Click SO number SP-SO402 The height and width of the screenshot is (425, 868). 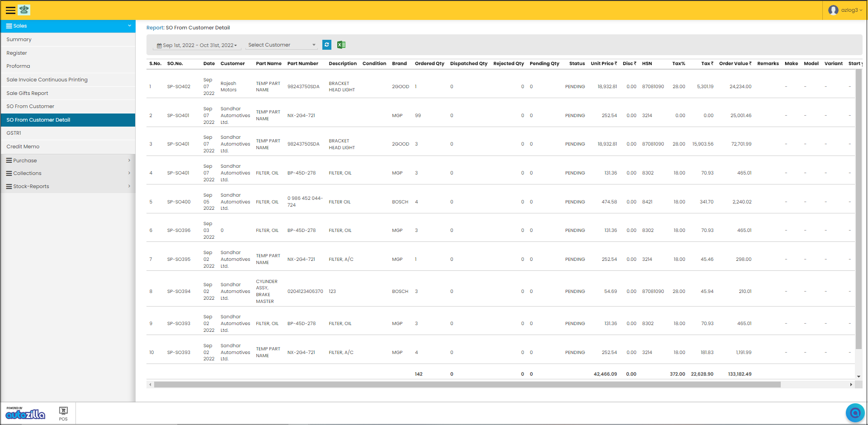pos(179,87)
